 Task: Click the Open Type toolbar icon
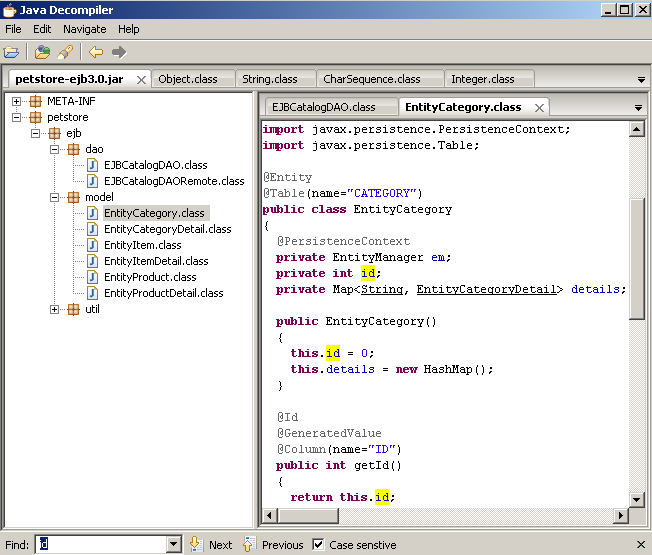42,52
